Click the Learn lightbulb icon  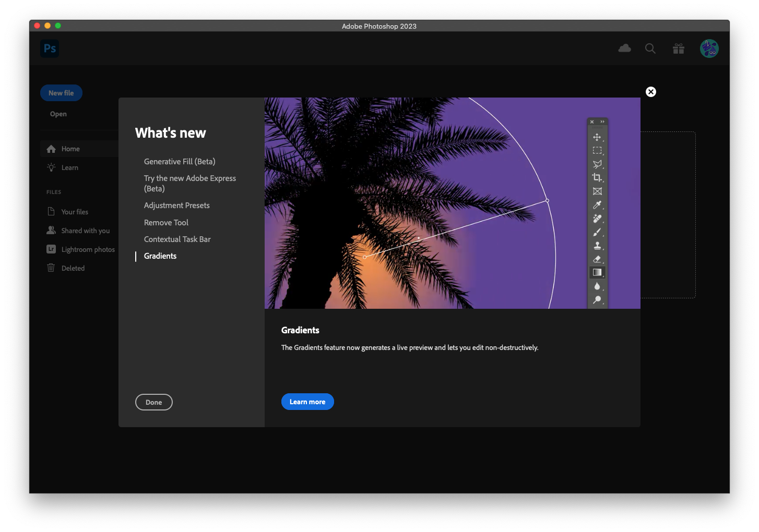click(x=51, y=167)
